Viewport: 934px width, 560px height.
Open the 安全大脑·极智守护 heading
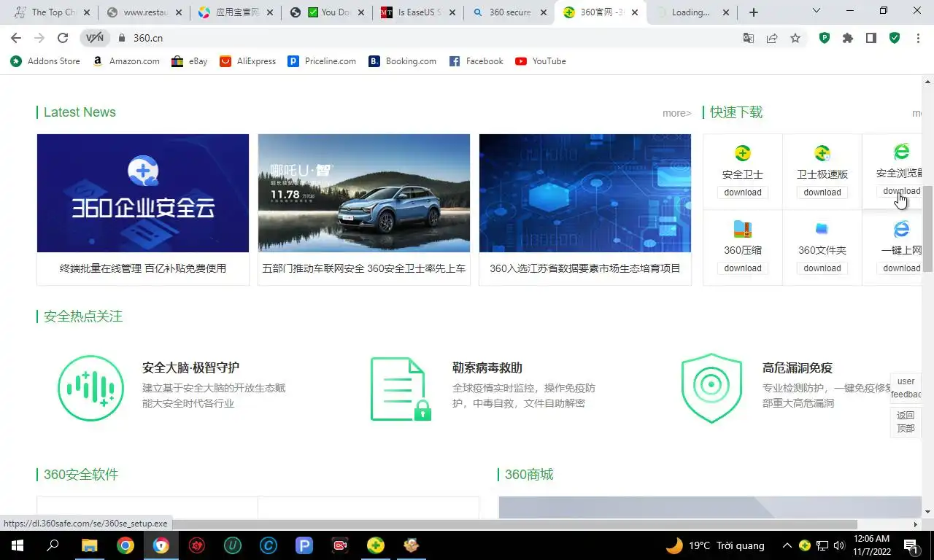[x=190, y=367]
